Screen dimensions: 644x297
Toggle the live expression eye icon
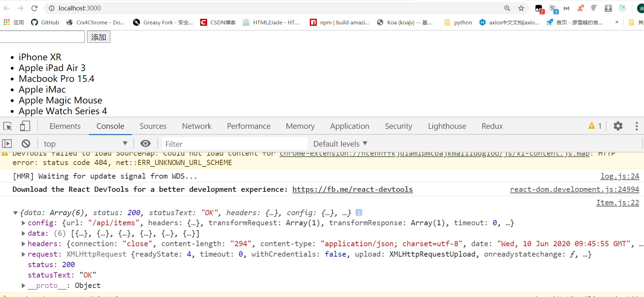146,143
